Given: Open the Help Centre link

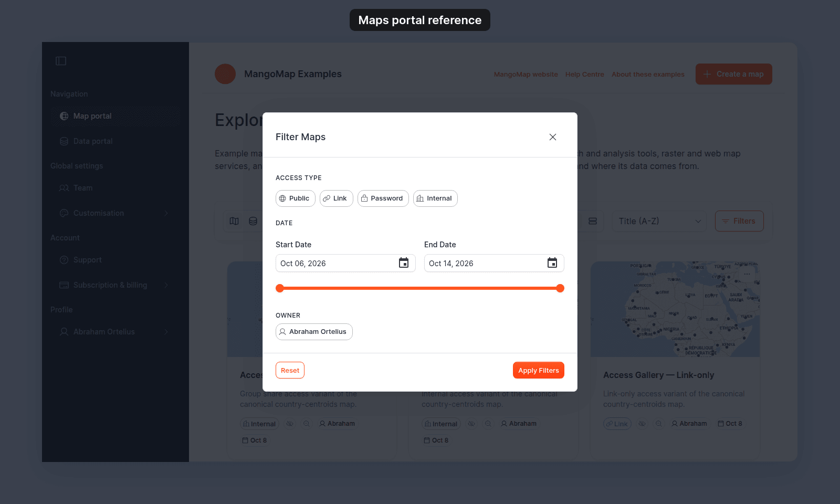Looking at the screenshot, I should (584, 75).
